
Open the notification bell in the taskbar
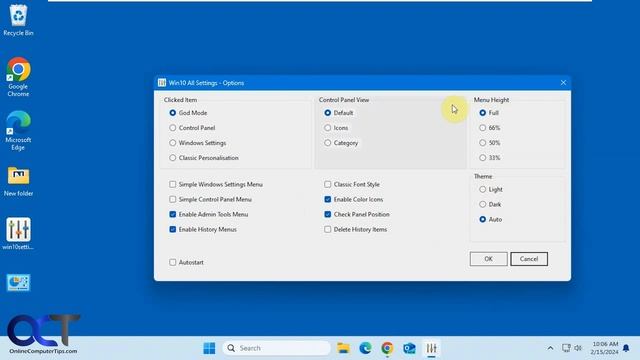pyautogui.click(x=626, y=348)
